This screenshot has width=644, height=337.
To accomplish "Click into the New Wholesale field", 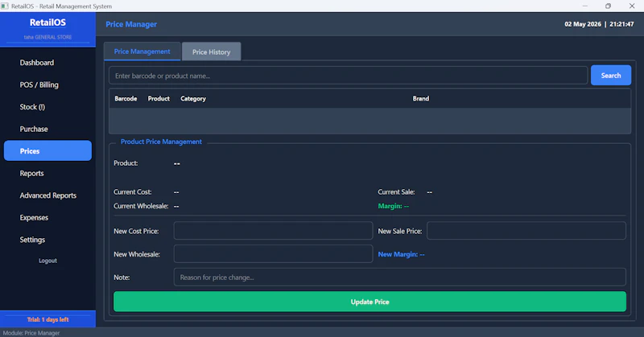I will pyautogui.click(x=273, y=254).
